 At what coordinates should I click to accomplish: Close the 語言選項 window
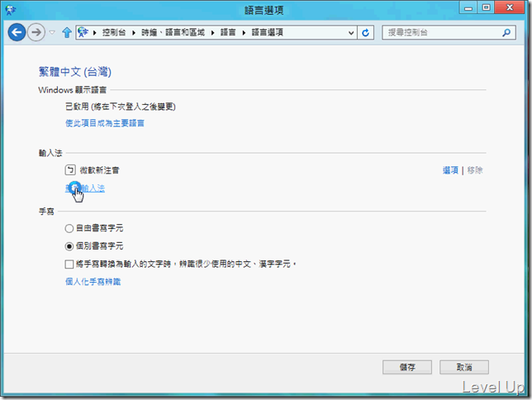[510, 7]
